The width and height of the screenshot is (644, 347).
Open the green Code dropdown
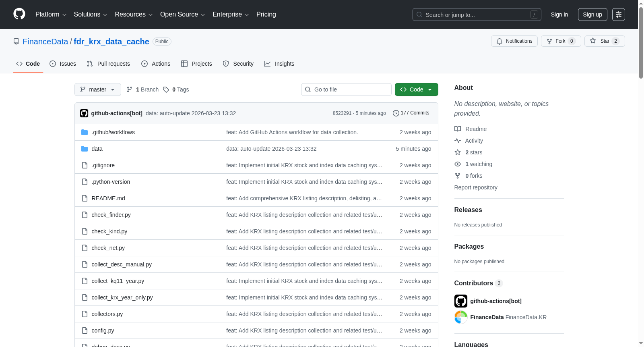(x=417, y=89)
